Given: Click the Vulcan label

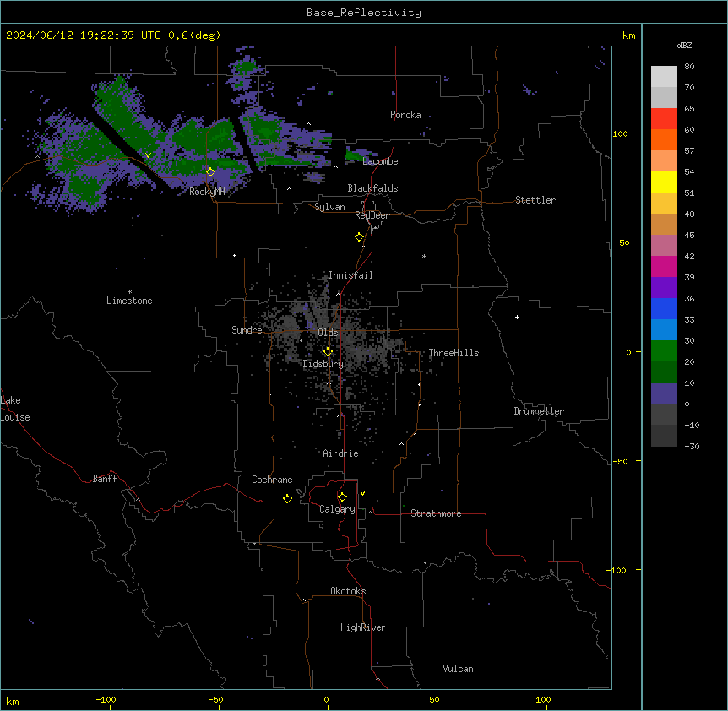Looking at the screenshot, I should point(459,669).
